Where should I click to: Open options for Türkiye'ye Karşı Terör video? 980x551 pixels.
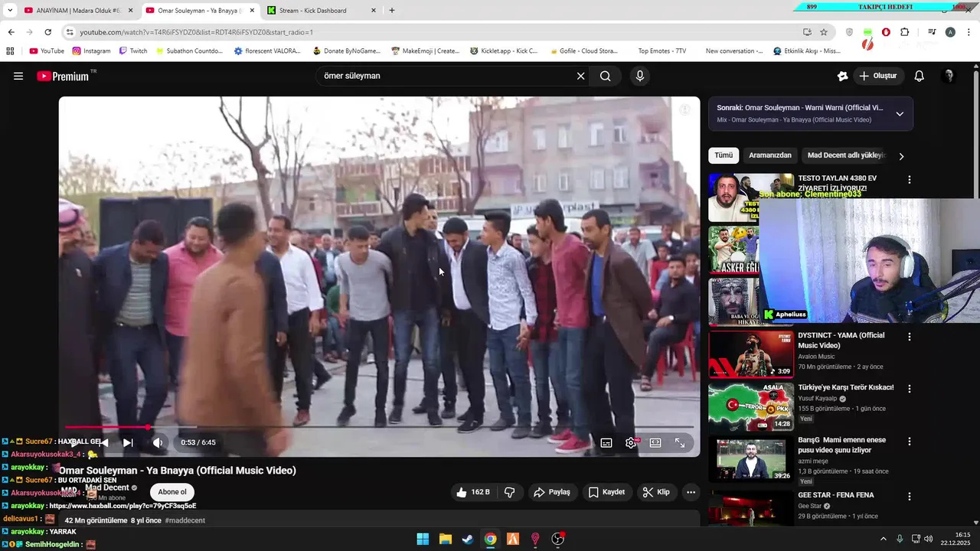pyautogui.click(x=910, y=389)
